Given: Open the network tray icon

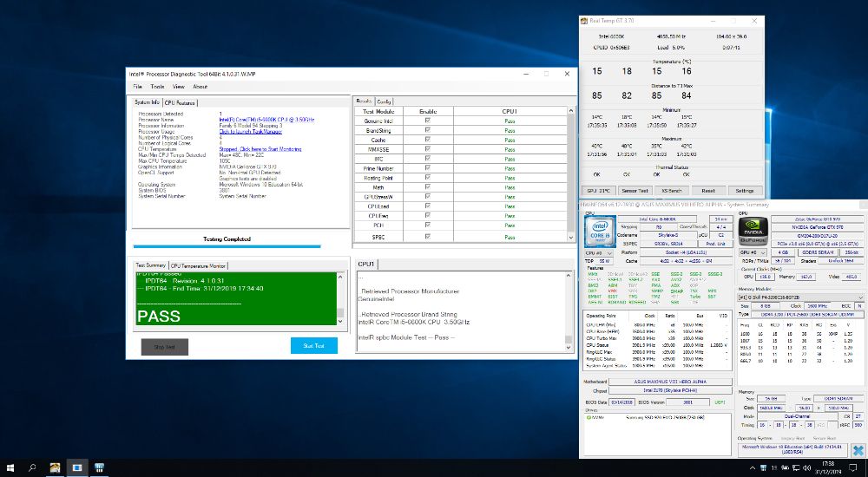Looking at the screenshot, I should pos(796,468).
